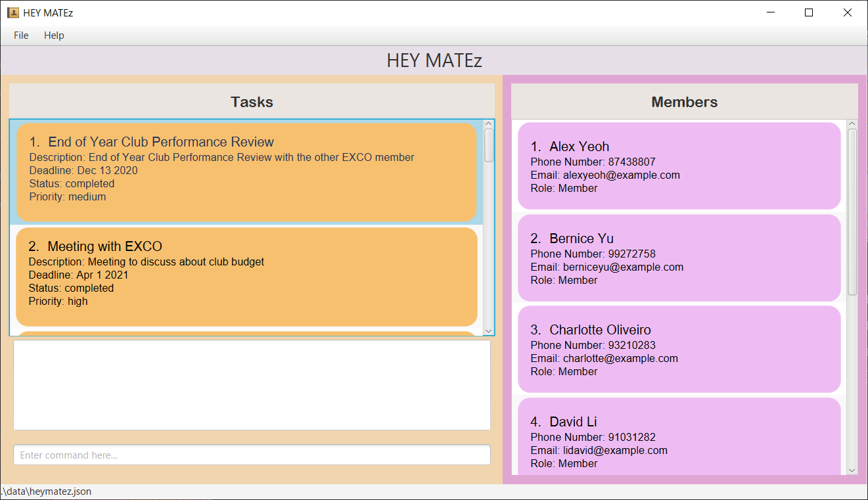Click the command input field
The width and height of the screenshot is (868, 500).
point(252,455)
